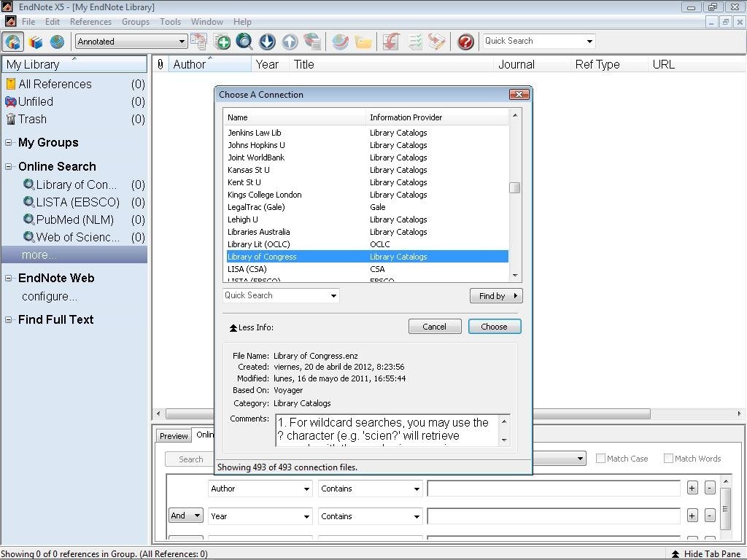Click the search panel vertical scrollbar thumb
This screenshot has width=747, height=560.
(725, 508)
